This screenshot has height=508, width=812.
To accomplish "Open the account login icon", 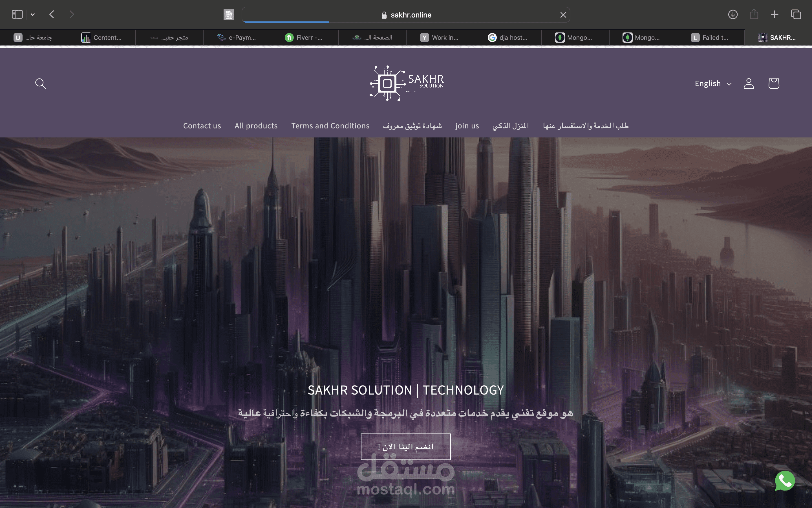I will (x=749, y=83).
